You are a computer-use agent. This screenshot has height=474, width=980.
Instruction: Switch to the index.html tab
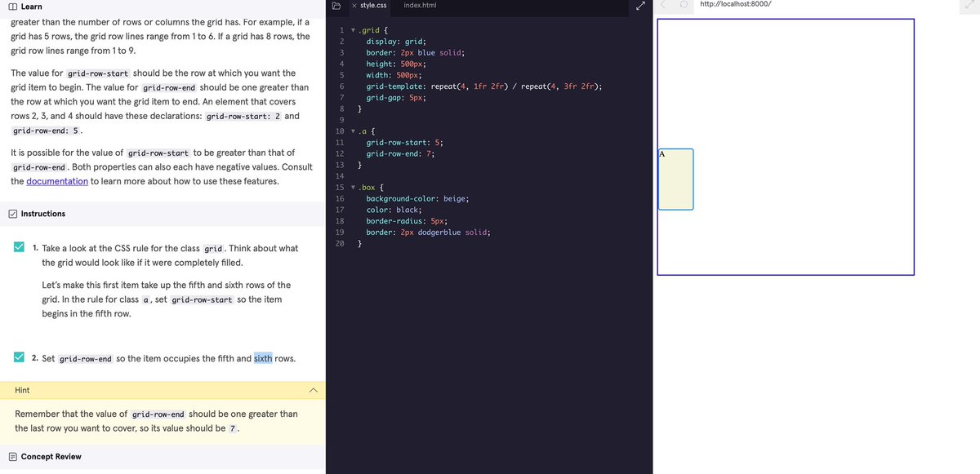coord(420,6)
